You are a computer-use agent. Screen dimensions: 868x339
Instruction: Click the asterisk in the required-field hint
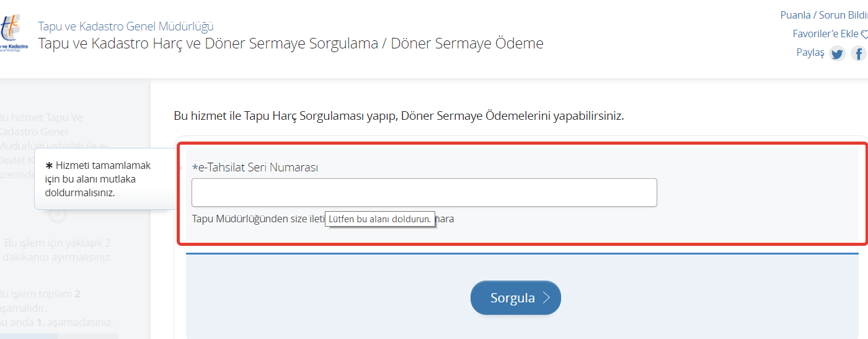[x=50, y=166]
